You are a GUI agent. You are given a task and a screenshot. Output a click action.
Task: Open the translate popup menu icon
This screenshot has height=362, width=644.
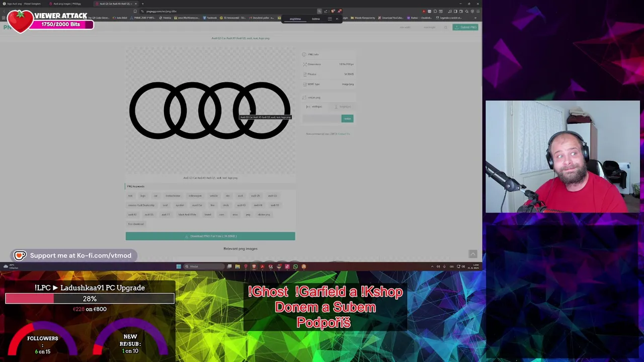coord(330,19)
